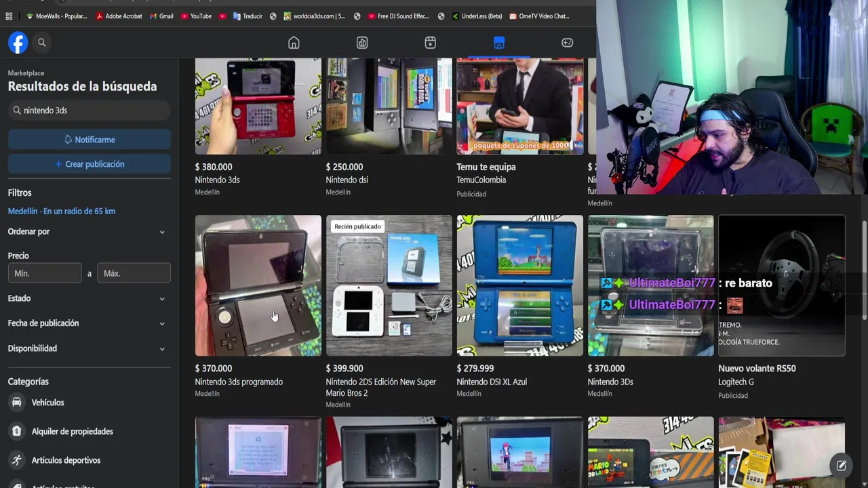Open the UnderLess (Beta) bookmark
The width and height of the screenshot is (868, 488).
coord(477,16)
